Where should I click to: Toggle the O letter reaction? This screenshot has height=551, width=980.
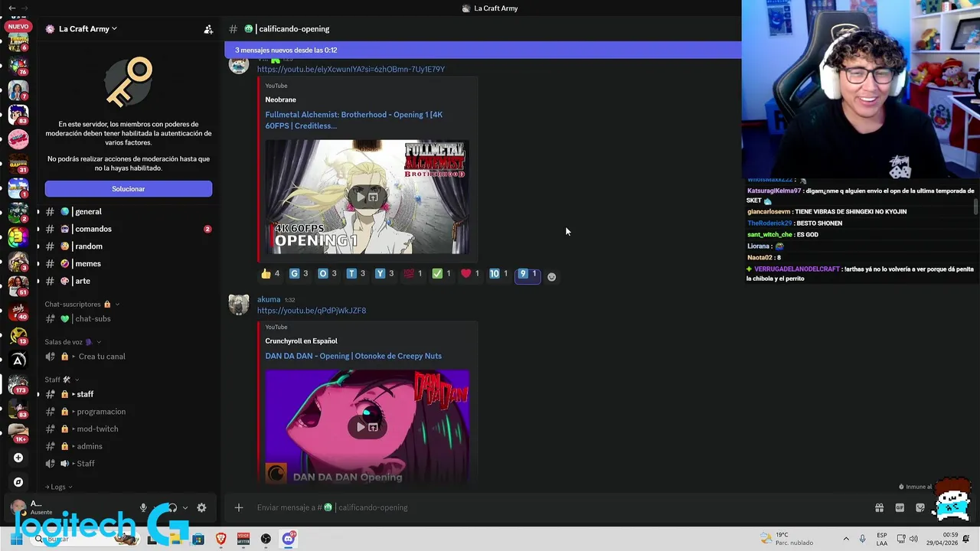327,274
